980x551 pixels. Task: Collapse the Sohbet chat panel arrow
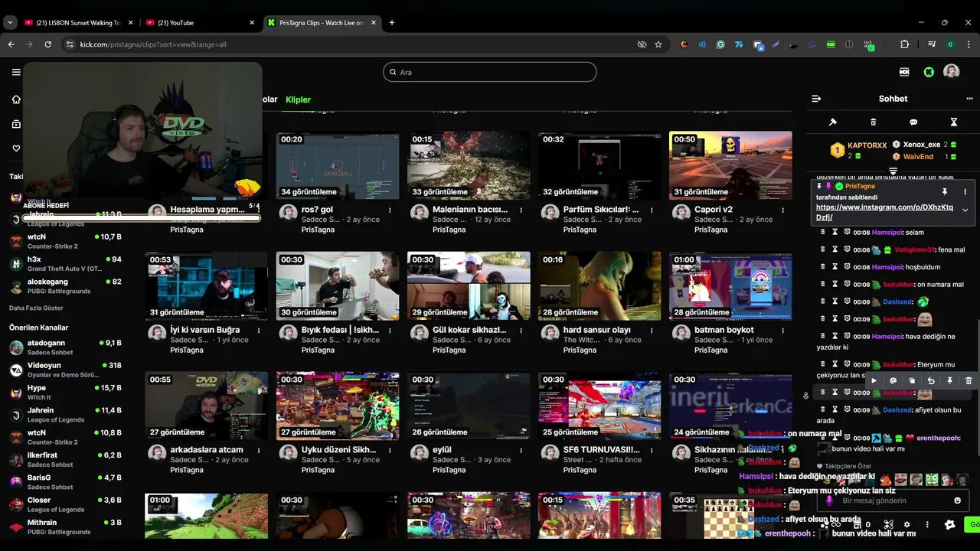coord(816,99)
